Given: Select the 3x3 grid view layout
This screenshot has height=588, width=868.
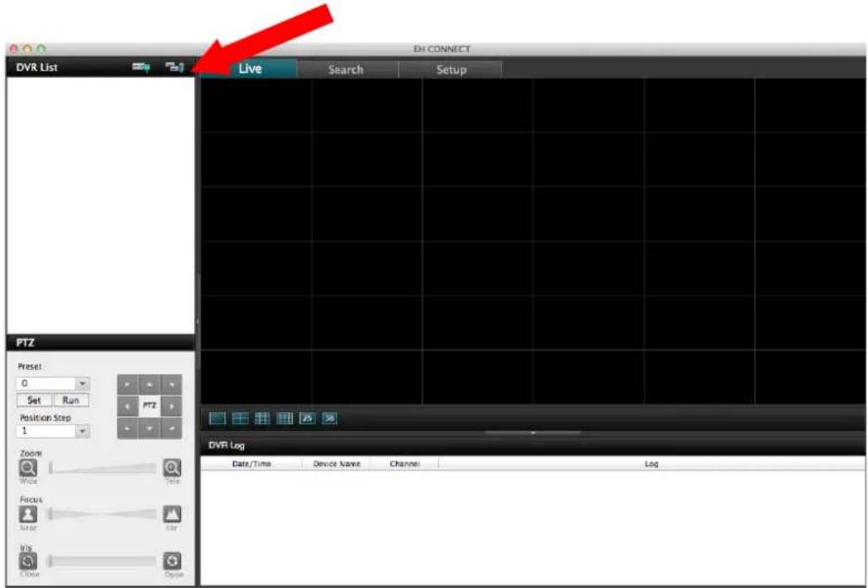Looking at the screenshot, I should [x=262, y=419].
